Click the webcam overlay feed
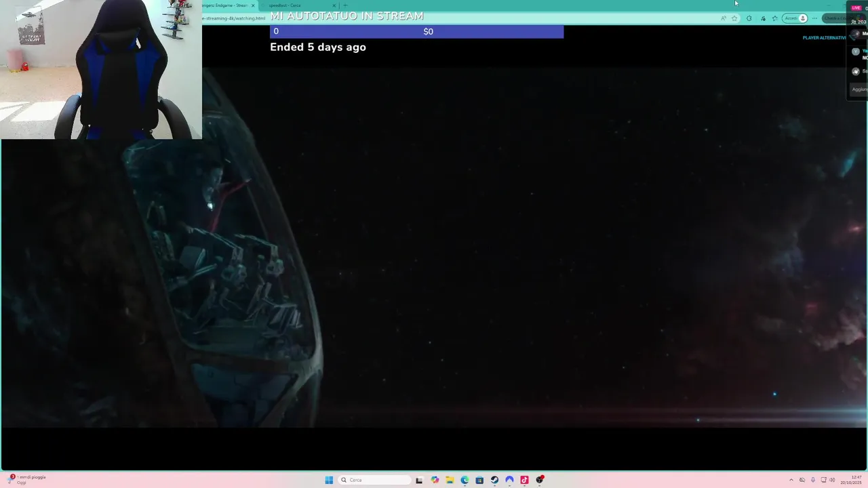This screenshot has height=488, width=868. pyautogui.click(x=101, y=69)
